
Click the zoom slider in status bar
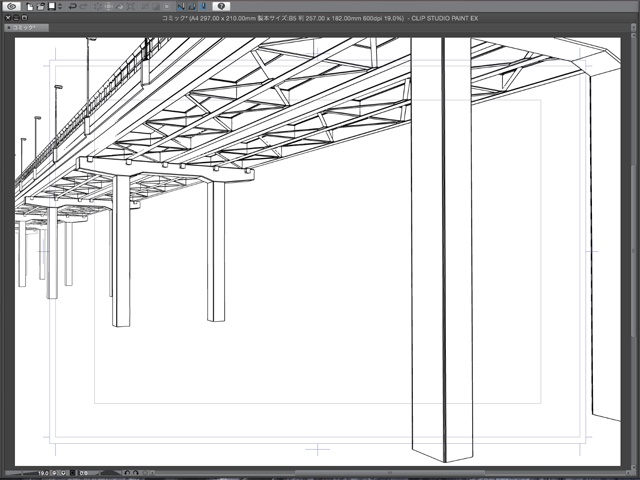[x=20, y=473]
